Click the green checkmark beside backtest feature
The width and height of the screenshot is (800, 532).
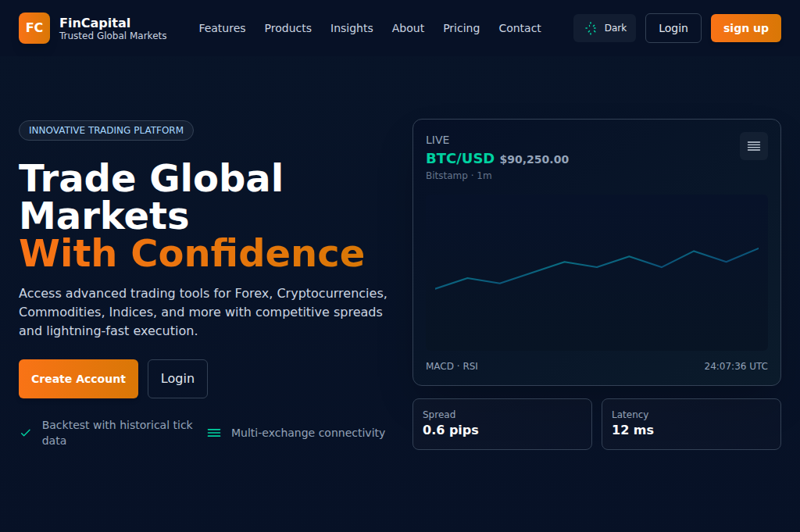click(26, 432)
